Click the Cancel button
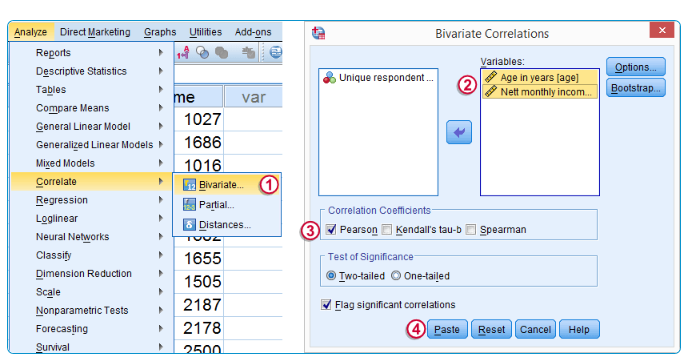 click(x=535, y=329)
